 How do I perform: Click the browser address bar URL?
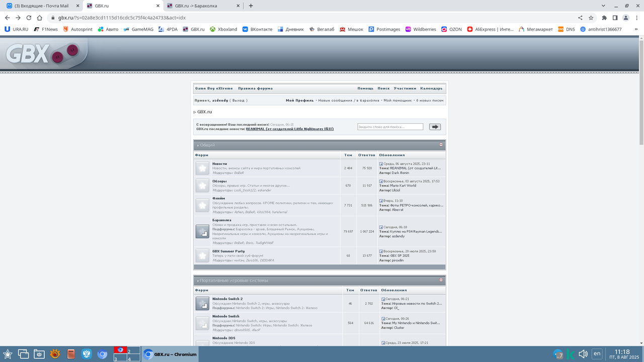122,18
